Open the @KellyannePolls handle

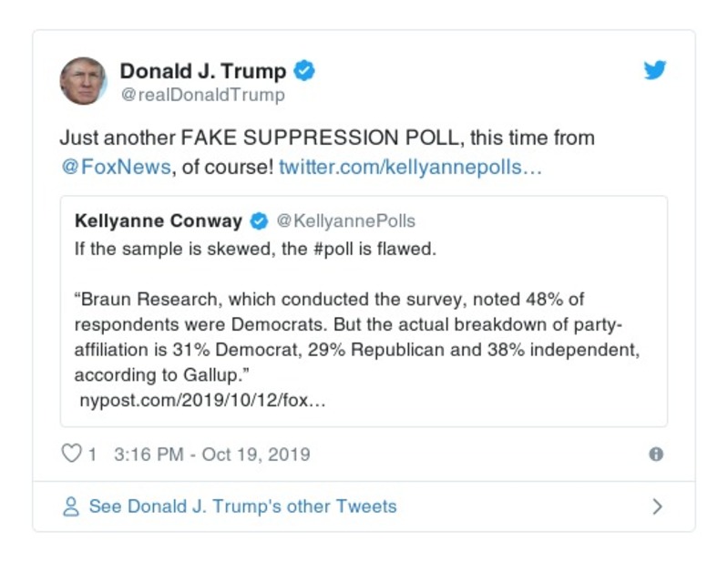pyautogui.click(x=345, y=221)
